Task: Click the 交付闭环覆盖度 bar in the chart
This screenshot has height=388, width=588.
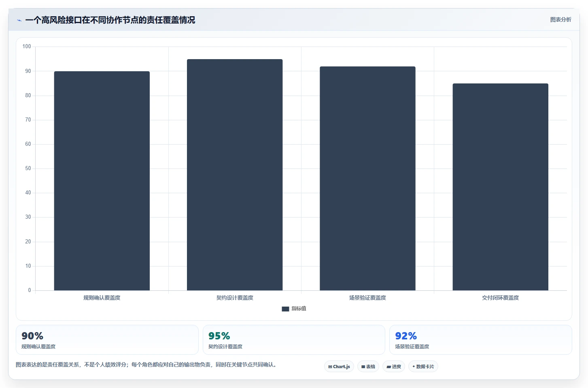Action: point(500,187)
